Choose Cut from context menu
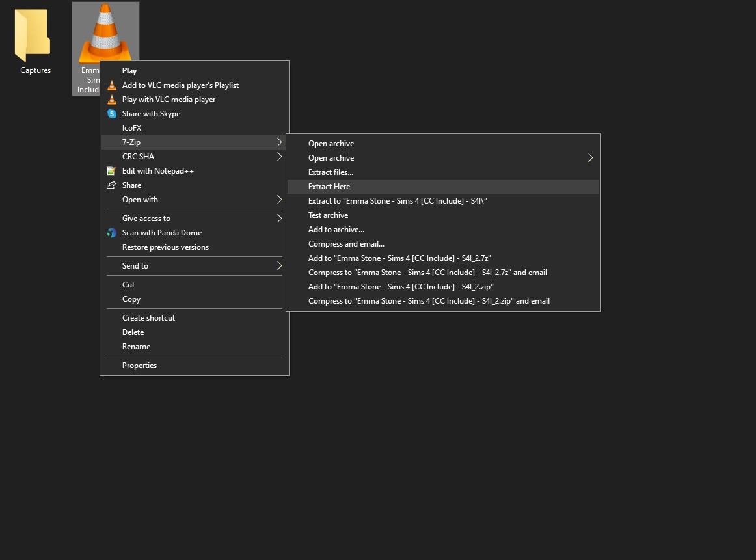Image resolution: width=756 pixels, height=560 pixels. click(195, 285)
